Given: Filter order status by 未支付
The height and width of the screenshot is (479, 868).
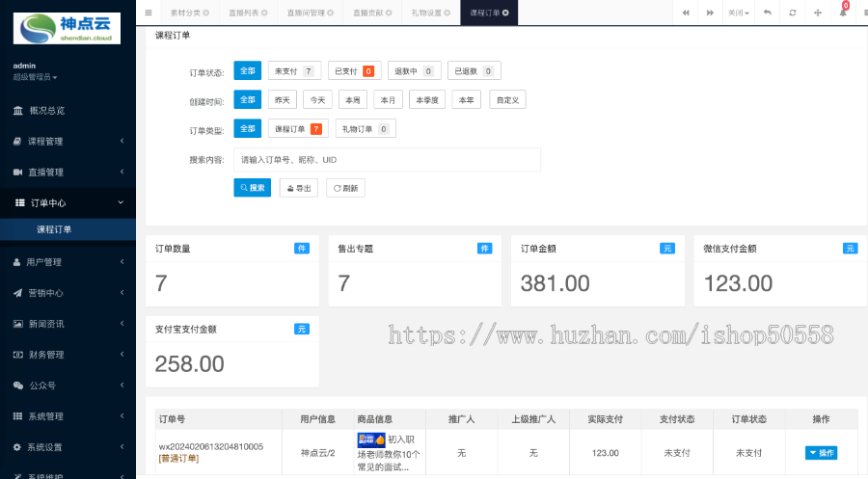Looking at the screenshot, I should (294, 70).
